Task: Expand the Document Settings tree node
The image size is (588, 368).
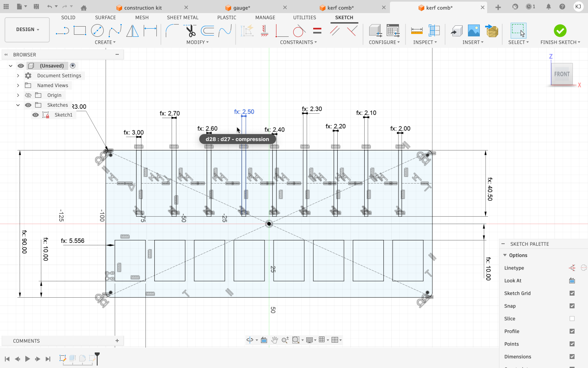Action: pos(18,76)
